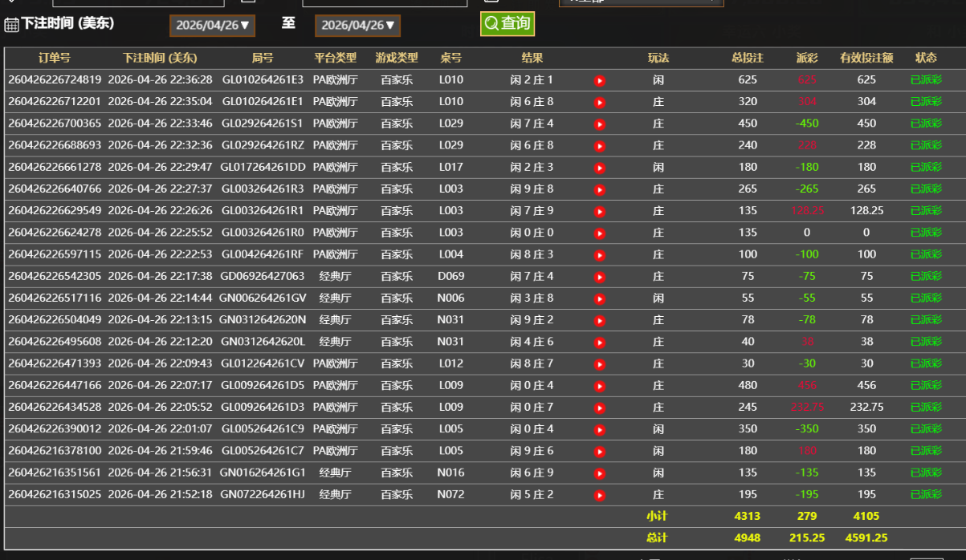Click 经典厅 in the N006 row
Screen dimensions: 966x560
tap(335, 298)
